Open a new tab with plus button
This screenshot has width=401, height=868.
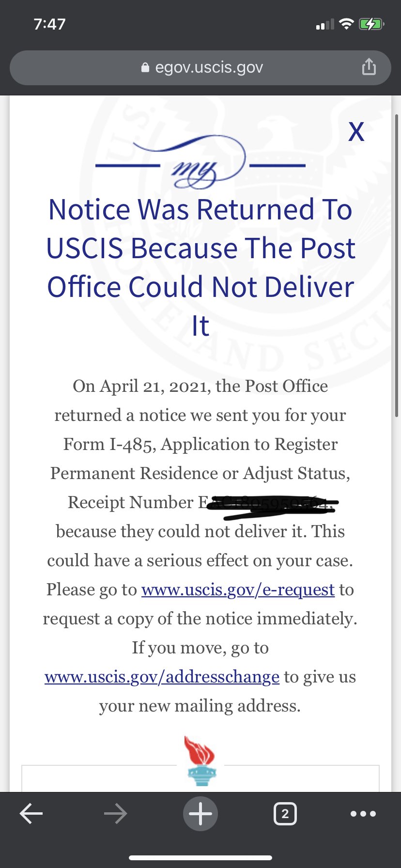200,814
